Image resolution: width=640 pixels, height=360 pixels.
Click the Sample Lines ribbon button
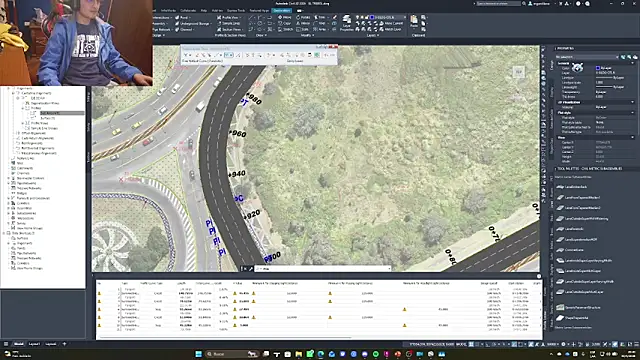coord(228,24)
